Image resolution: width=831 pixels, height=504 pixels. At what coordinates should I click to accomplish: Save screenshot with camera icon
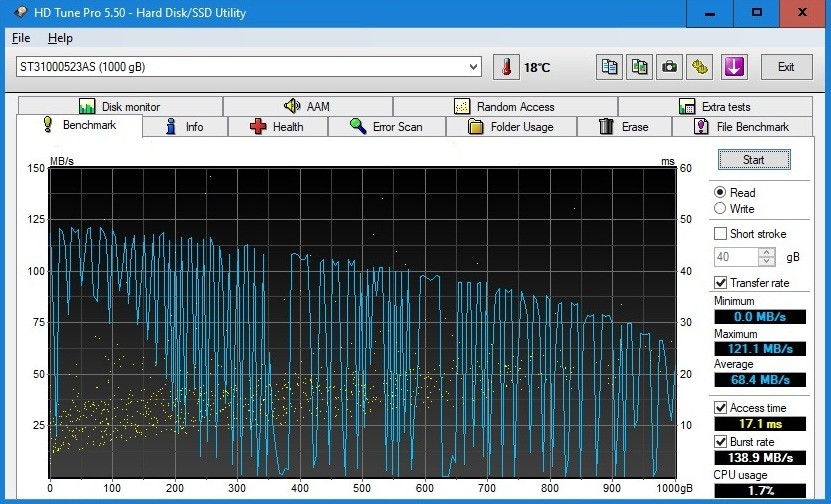tap(669, 67)
